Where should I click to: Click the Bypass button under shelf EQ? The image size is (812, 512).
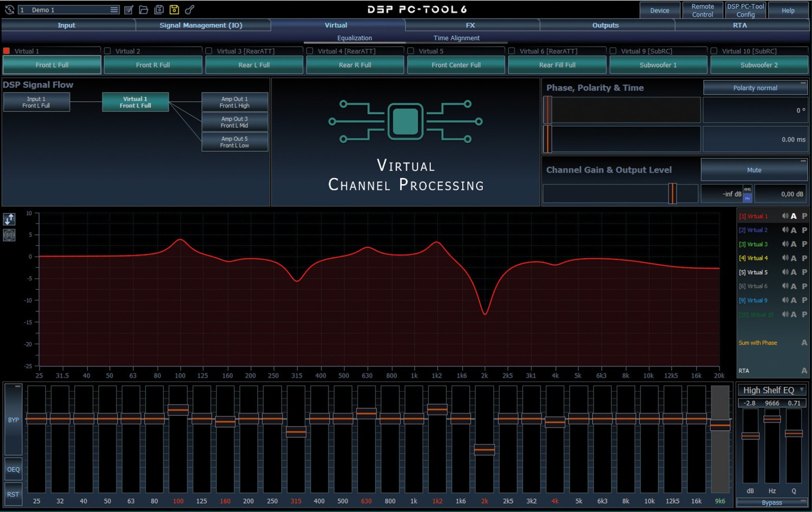tap(771, 503)
